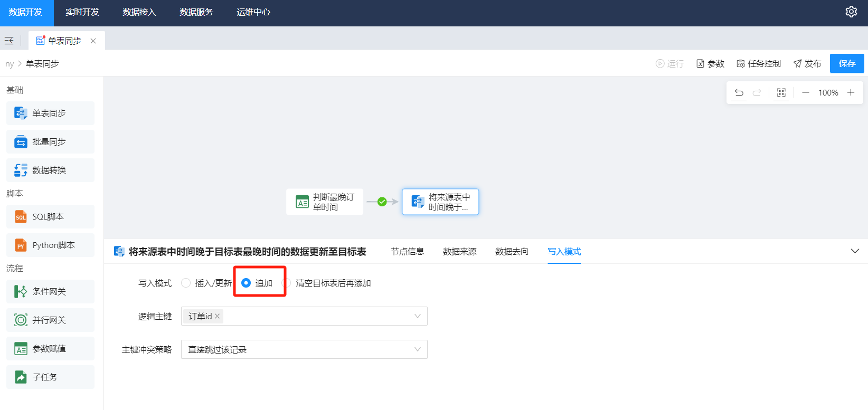The height and width of the screenshot is (410, 868).
Task: Select the 插入/更新 write mode radio
Action: click(186, 283)
